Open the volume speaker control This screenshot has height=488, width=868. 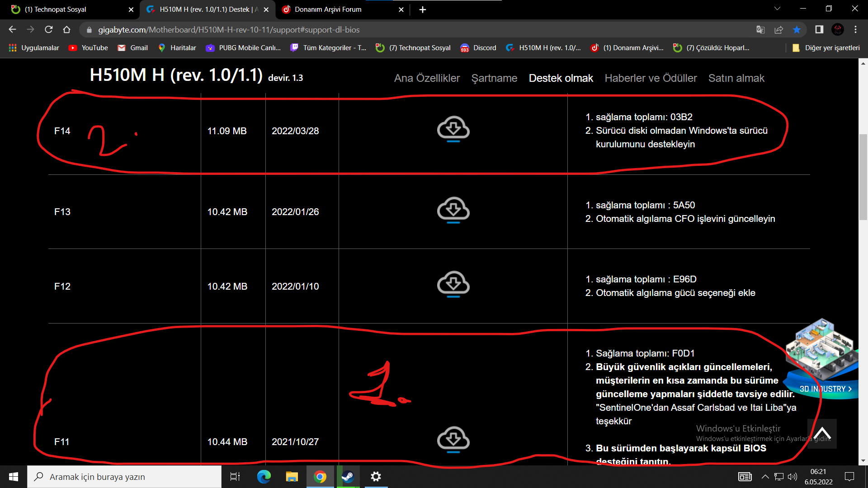792,477
